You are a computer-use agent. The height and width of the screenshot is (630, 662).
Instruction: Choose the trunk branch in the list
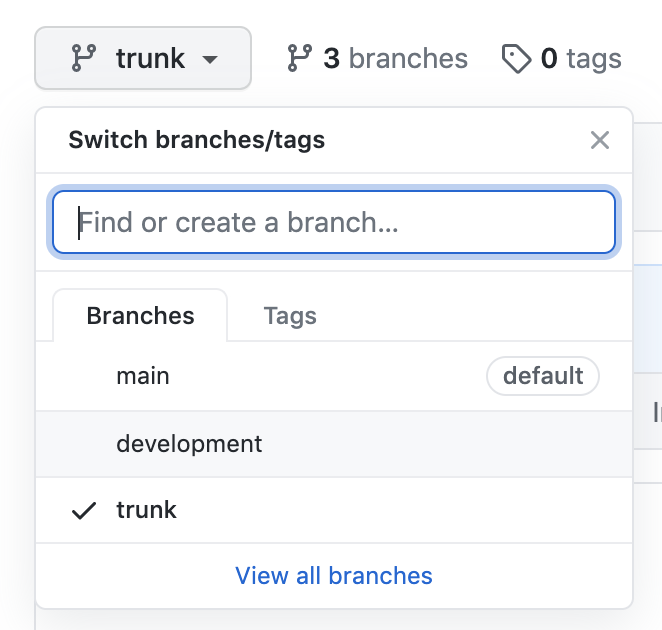coord(146,510)
